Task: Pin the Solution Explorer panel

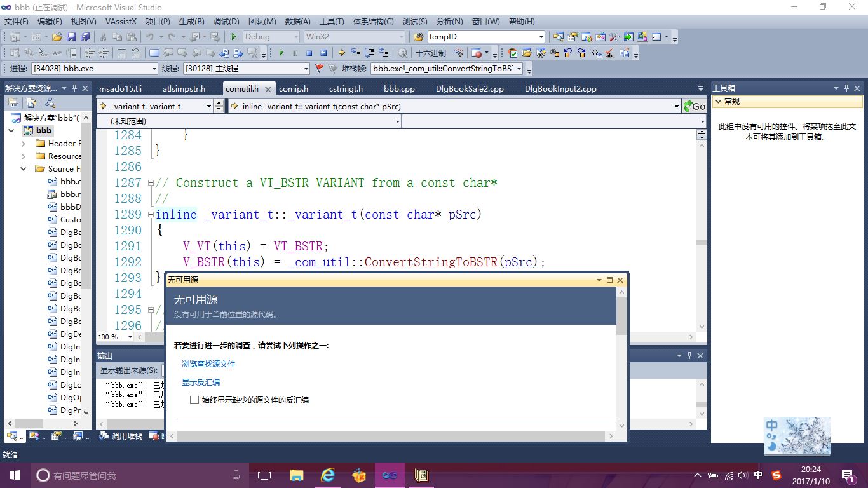Action: click(74, 88)
